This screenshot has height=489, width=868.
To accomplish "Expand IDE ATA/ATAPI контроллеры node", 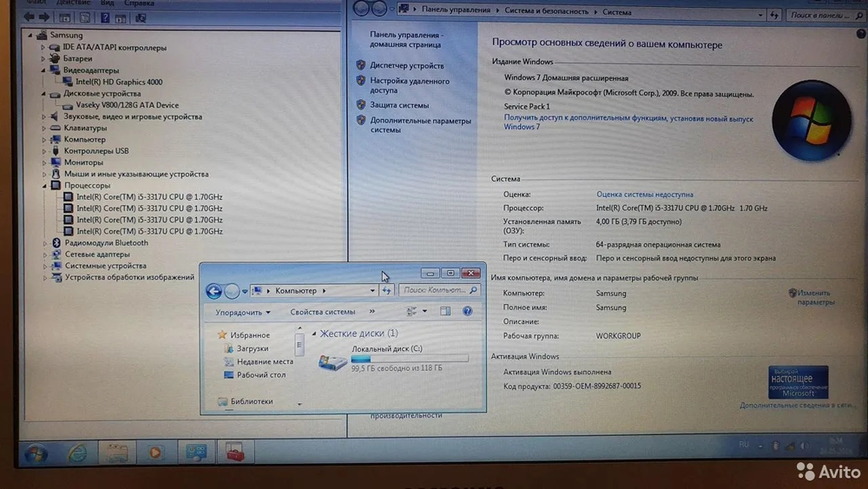I will click(x=43, y=48).
